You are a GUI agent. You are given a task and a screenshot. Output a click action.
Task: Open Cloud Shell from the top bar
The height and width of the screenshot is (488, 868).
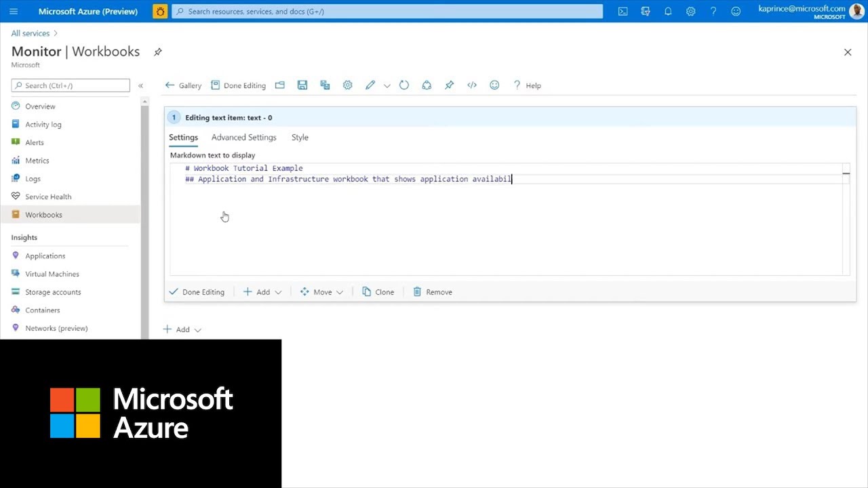tap(623, 11)
